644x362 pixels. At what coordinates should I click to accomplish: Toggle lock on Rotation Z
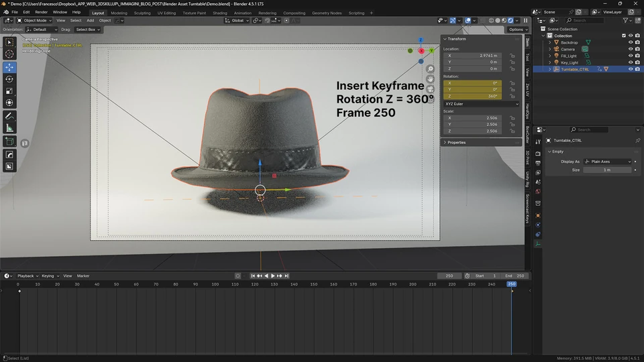pyautogui.click(x=512, y=96)
